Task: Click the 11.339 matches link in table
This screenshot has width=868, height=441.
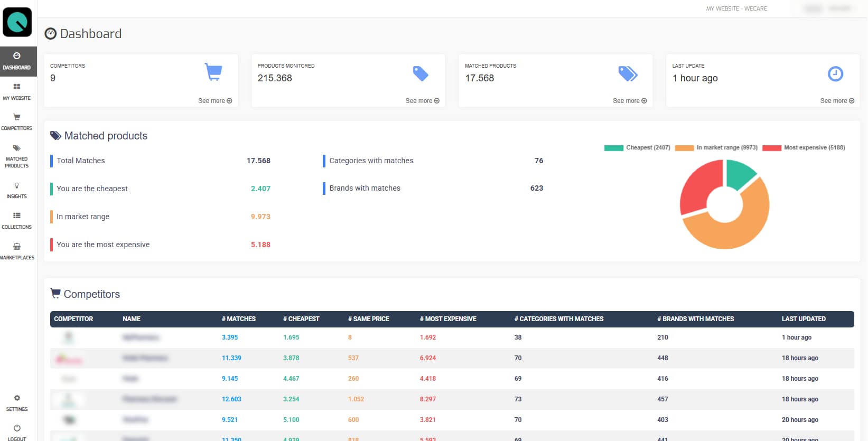Action: click(231, 358)
